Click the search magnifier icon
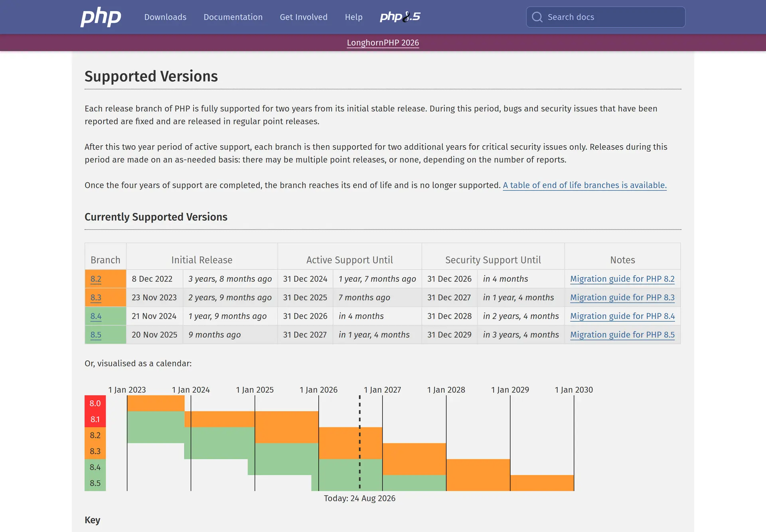Viewport: 766px width, 532px height. click(537, 17)
